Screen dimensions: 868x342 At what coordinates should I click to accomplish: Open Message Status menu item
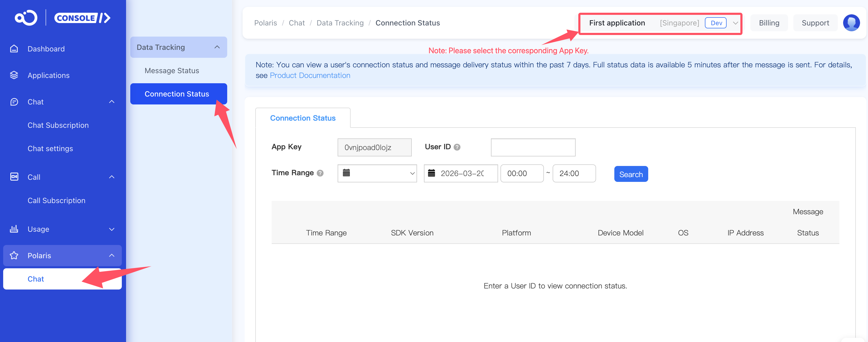[172, 71]
